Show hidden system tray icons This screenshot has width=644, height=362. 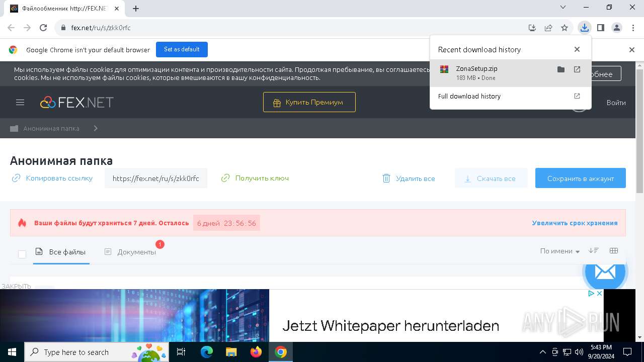click(x=542, y=352)
